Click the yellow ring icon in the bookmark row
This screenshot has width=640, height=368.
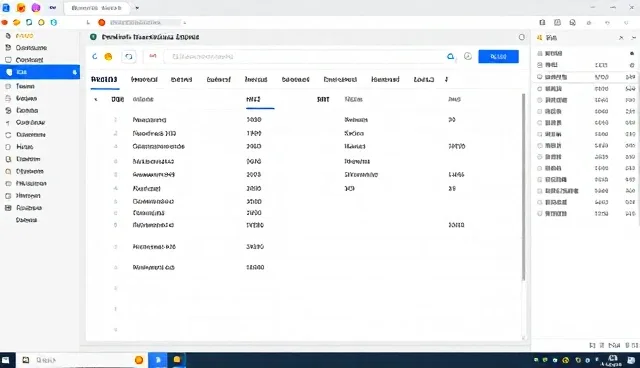tap(41, 22)
